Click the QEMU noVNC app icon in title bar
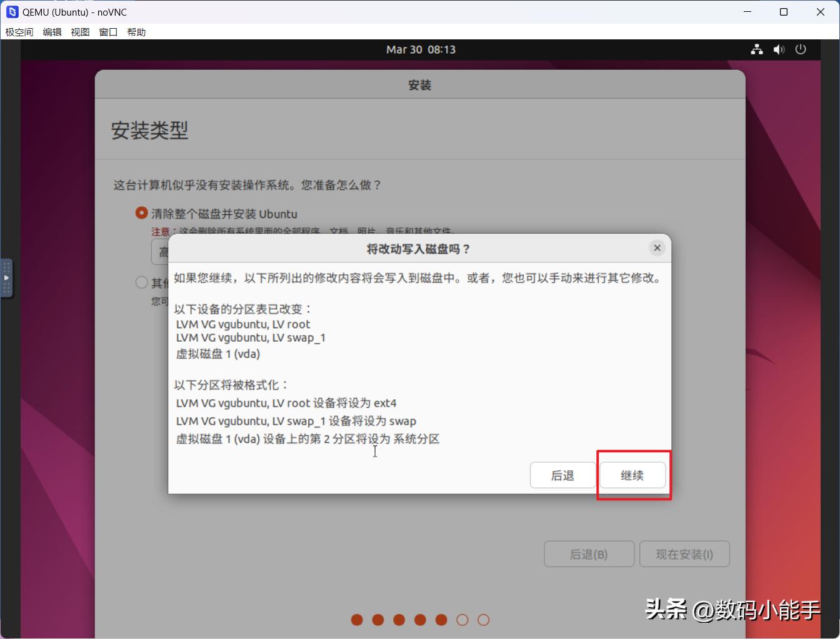Viewport: 840px width, 639px height. (x=12, y=12)
